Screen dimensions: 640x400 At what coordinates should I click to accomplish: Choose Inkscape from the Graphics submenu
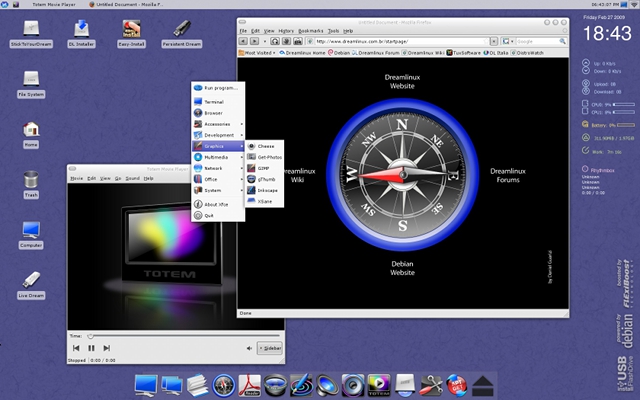[264, 190]
